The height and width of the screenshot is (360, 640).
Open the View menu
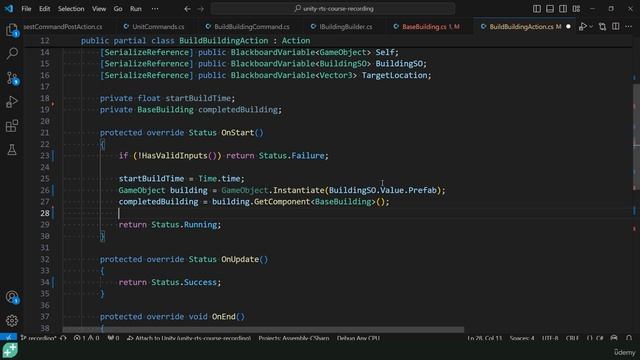coord(99,9)
